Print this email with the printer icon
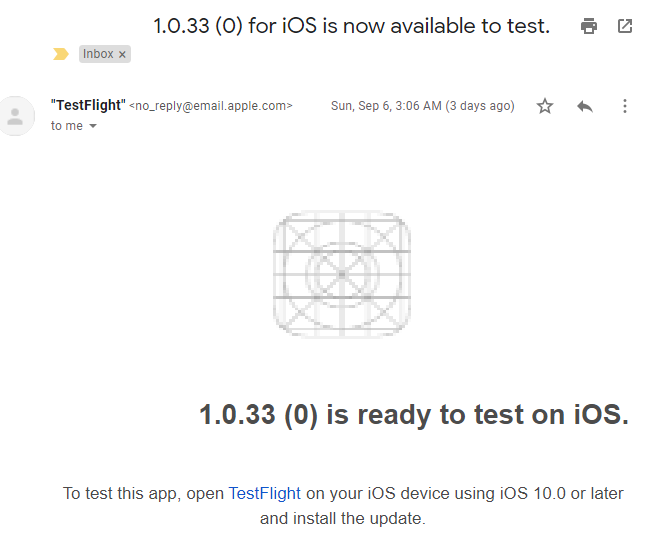 [588, 26]
